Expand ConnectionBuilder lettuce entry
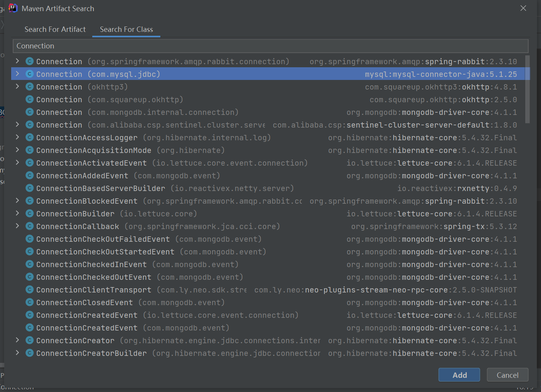 17,213
